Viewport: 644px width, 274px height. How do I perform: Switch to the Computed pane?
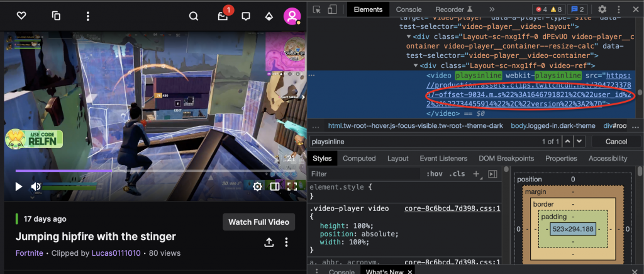click(x=359, y=158)
